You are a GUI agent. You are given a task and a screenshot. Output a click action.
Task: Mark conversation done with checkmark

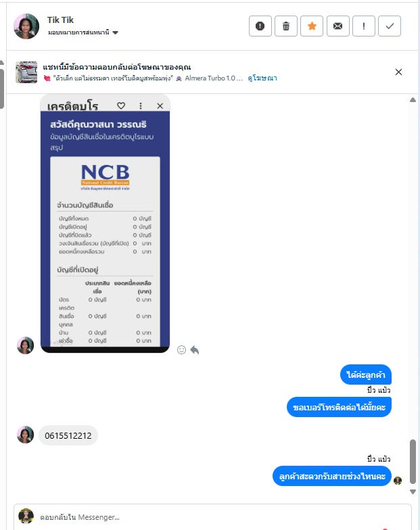click(x=390, y=26)
